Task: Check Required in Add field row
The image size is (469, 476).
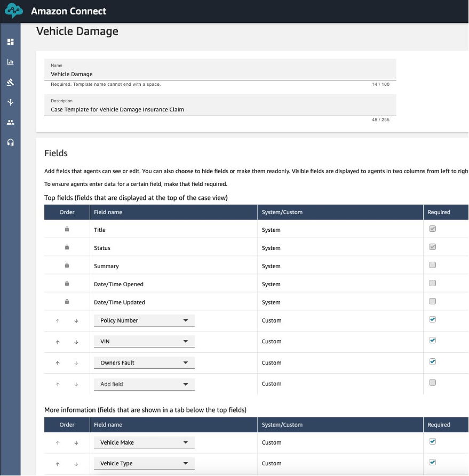Action: [x=433, y=383]
